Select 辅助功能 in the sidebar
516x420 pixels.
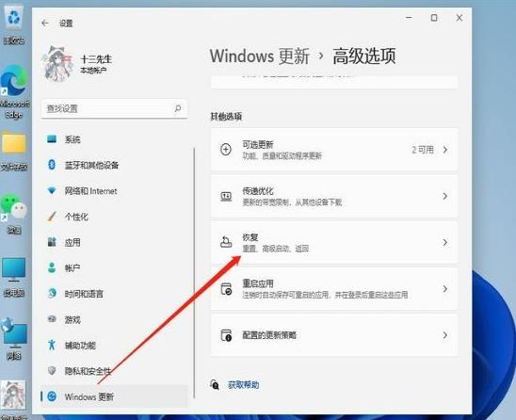tap(114, 345)
